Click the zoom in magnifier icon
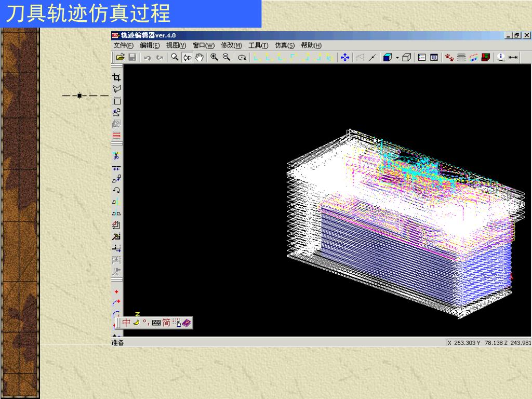This screenshot has width=532, height=399. [x=214, y=57]
